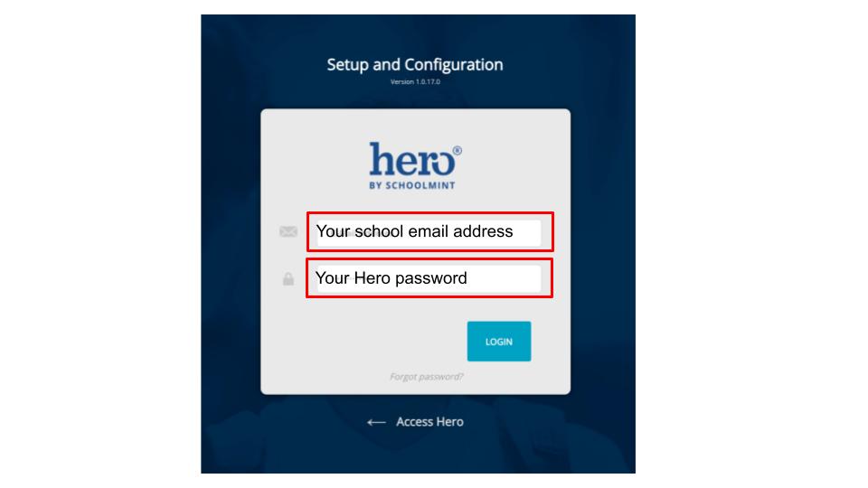Open the Forgot password? link
Viewport: 868px width, 488px height.
pyautogui.click(x=426, y=377)
